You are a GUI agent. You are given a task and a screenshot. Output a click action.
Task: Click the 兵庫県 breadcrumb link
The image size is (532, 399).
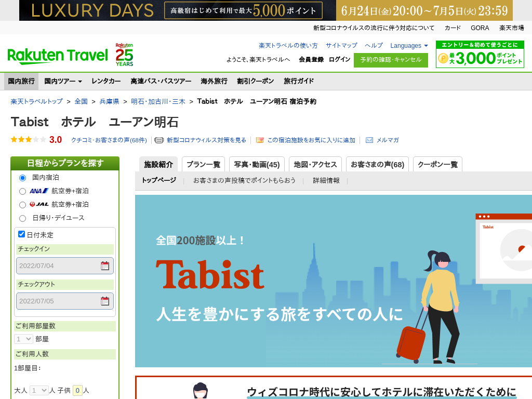(x=109, y=101)
